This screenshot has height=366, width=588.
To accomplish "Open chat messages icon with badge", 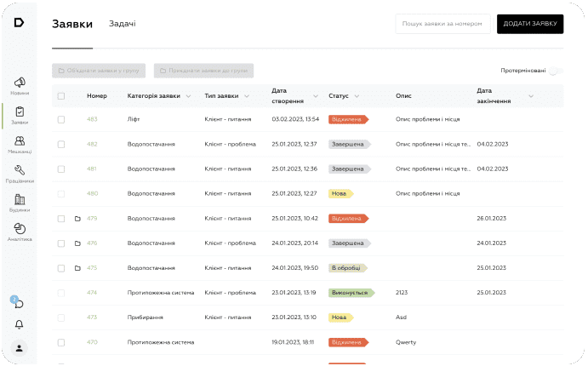I will point(18,302).
